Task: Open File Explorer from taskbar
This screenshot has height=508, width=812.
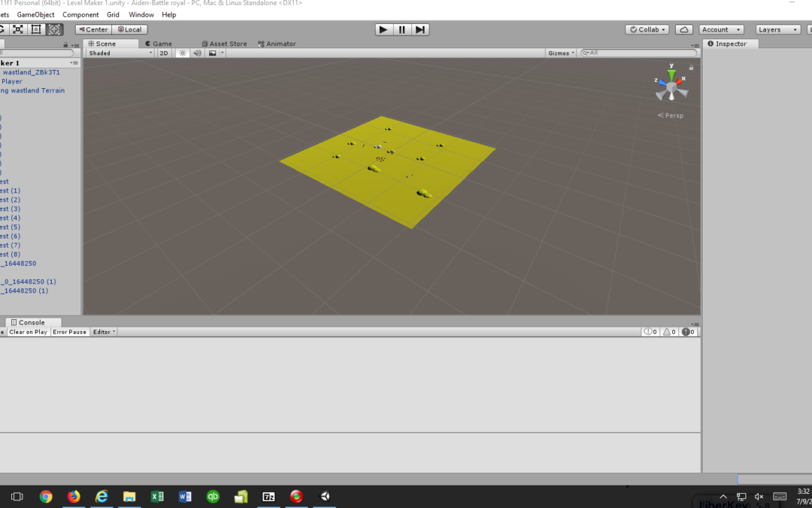Action: (129, 497)
